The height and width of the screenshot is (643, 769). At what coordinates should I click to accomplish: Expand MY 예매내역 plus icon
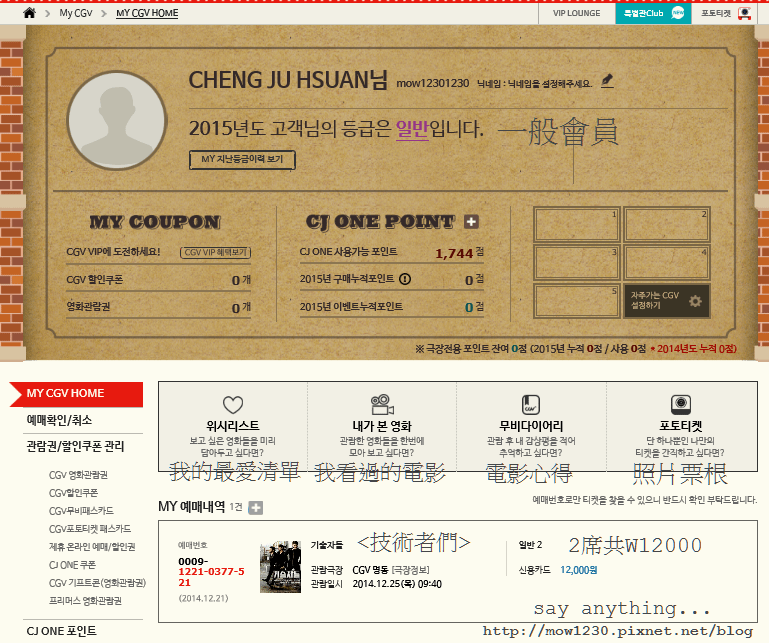tap(255, 508)
